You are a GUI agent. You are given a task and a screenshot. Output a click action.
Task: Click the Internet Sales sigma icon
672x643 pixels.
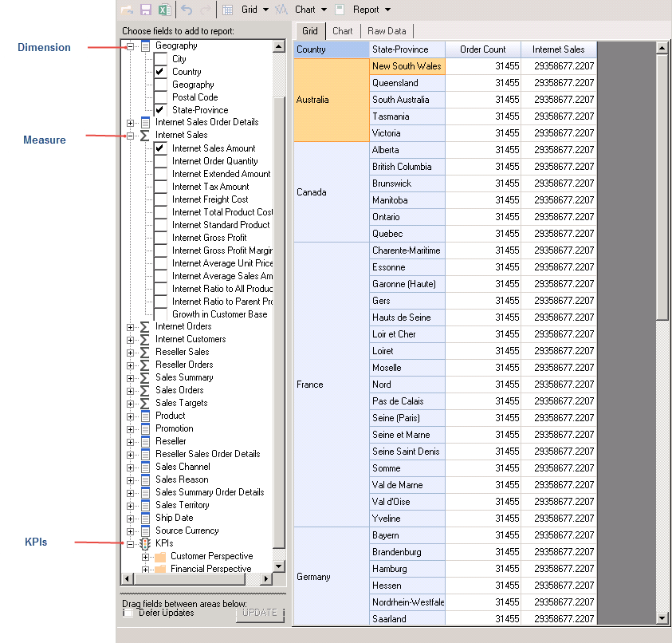[x=145, y=136]
